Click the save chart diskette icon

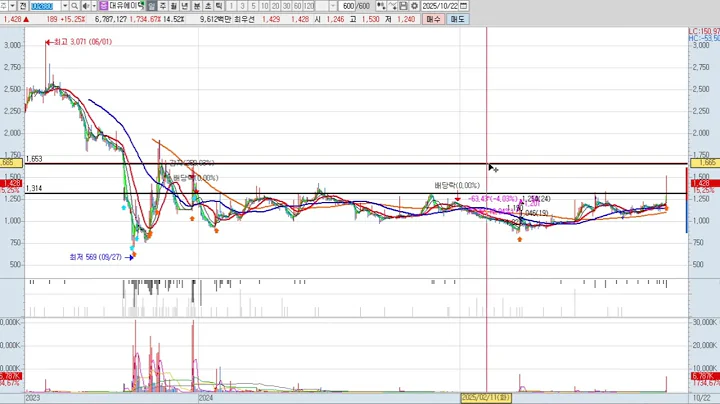coord(403,6)
